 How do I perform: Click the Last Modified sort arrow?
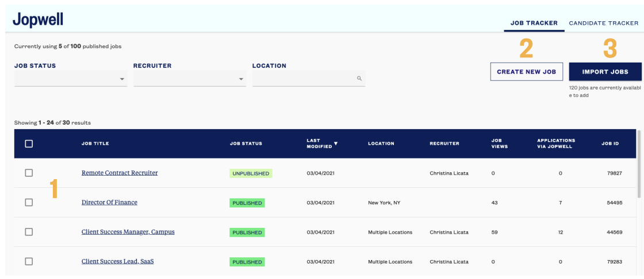336,144
